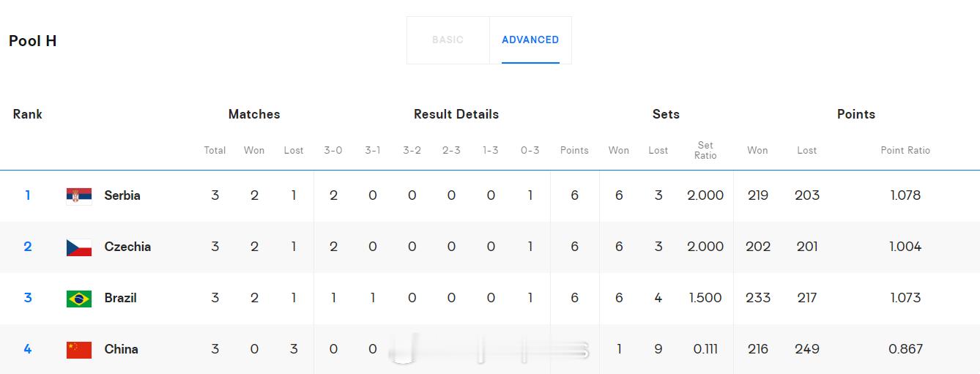Viewport: 980px width, 374px height.
Task: Click the China flag icon
Action: 79,349
